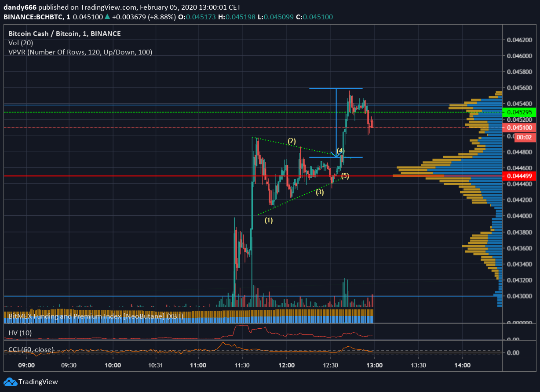The image size is (540, 392).
Task: Select the HV (10) indicator label
Action: point(20,333)
